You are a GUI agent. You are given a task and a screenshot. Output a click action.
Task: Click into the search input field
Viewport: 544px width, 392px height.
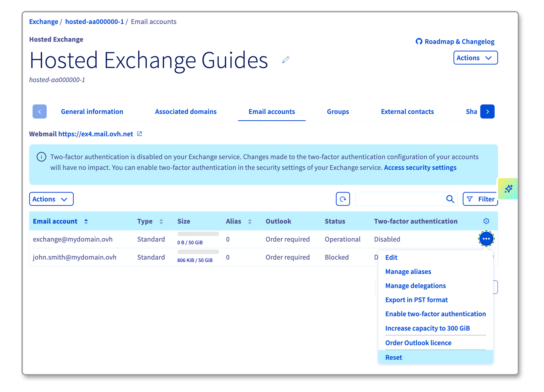(399, 199)
